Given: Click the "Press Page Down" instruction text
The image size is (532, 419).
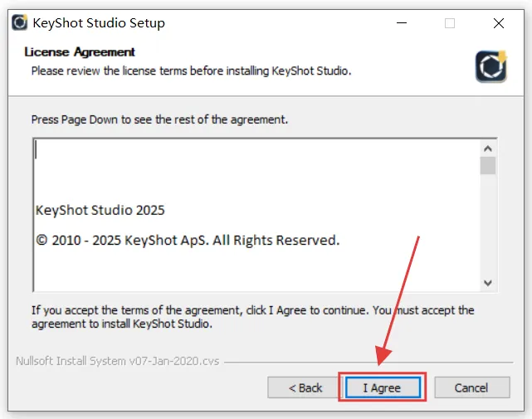Looking at the screenshot, I should pos(159,119).
